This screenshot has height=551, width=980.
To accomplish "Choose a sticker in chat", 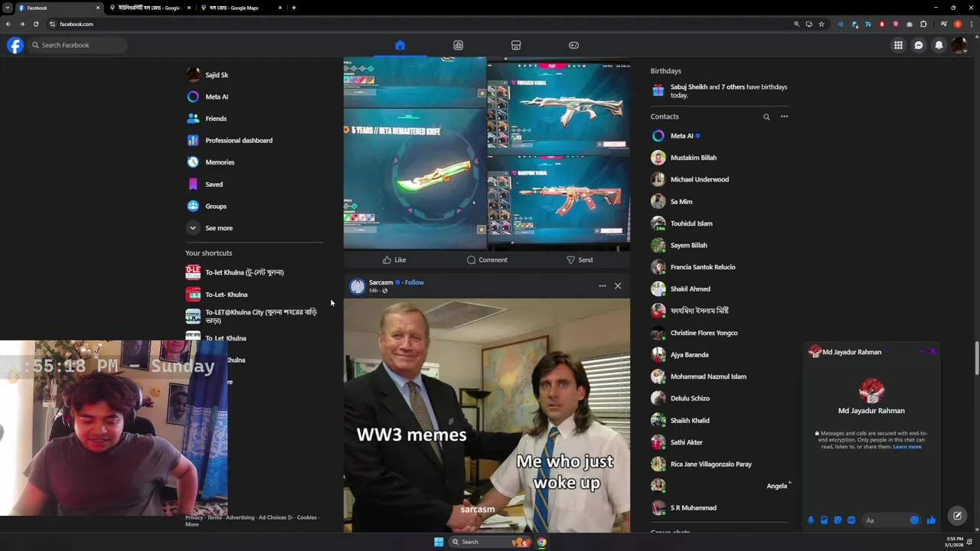I will click(x=838, y=520).
